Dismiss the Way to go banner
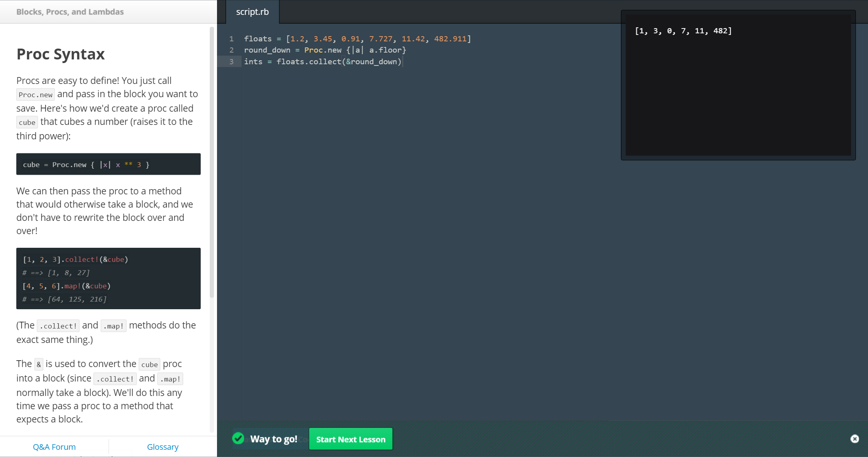The width and height of the screenshot is (868, 457). (854, 439)
